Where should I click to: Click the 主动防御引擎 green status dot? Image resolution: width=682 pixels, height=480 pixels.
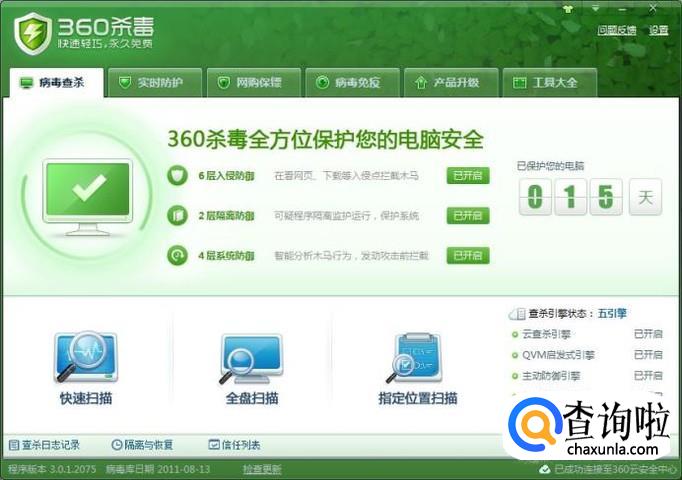[x=515, y=376]
